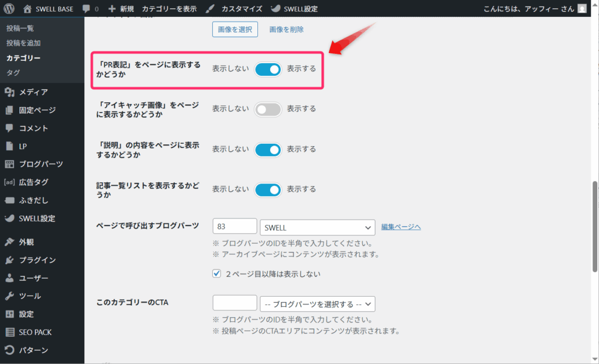Click the empty CTA blog parts ID field
The image size is (599, 364).
(235, 303)
